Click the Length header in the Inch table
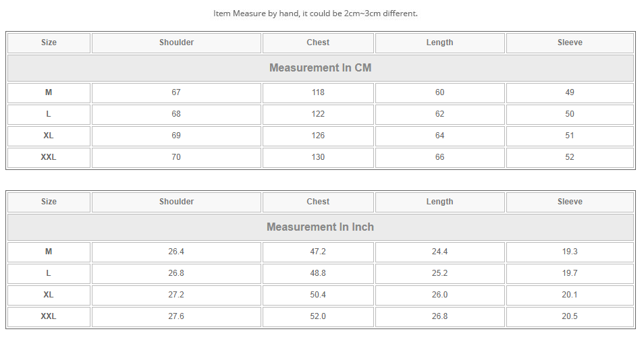Viewport: 644px width, 344px height. click(x=439, y=202)
